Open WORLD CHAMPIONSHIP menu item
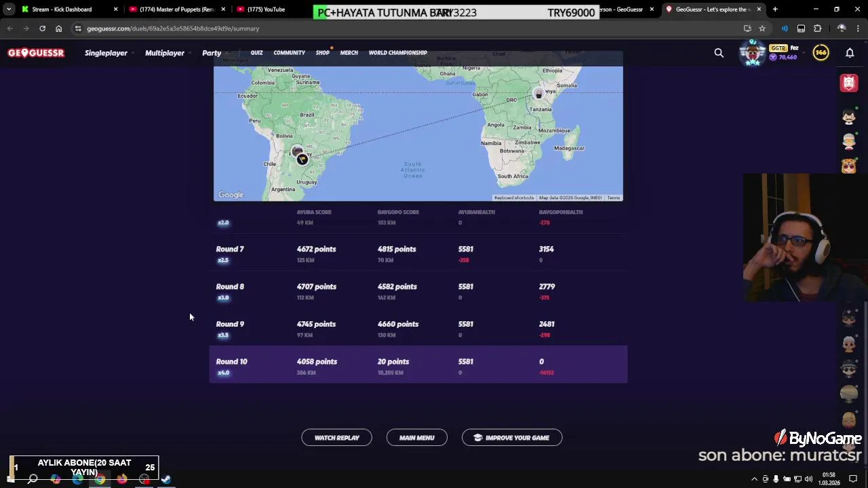The image size is (868, 488). click(x=398, y=53)
